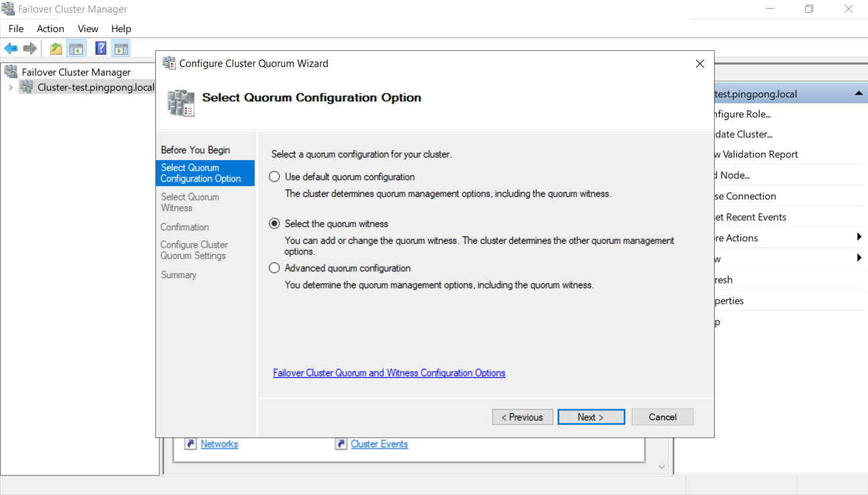
Task: Open Help via the blue question mark icon
Action: click(101, 48)
